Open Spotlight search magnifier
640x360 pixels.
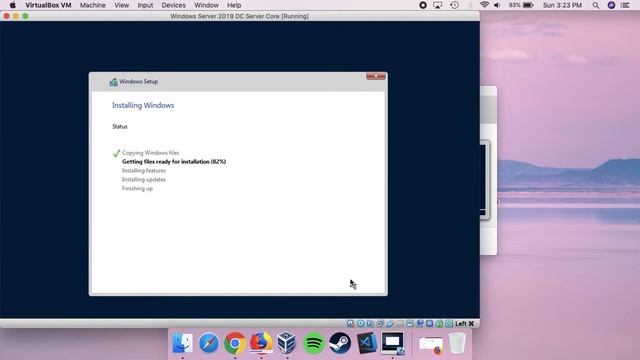click(596, 5)
